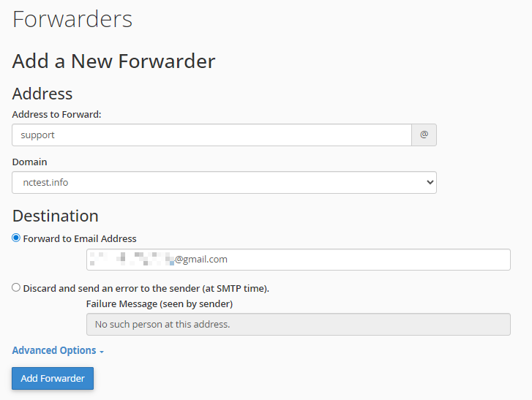Click the "Add a New Forwarder" heading
This screenshot has width=532, height=400.
coord(113,61)
